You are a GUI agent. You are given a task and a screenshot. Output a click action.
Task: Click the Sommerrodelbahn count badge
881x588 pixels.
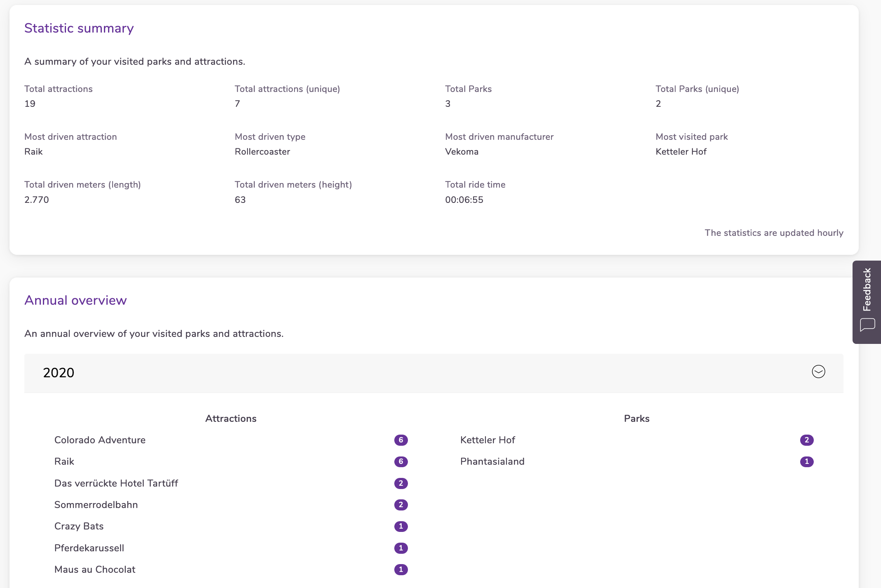pyautogui.click(x=400, y=505)
